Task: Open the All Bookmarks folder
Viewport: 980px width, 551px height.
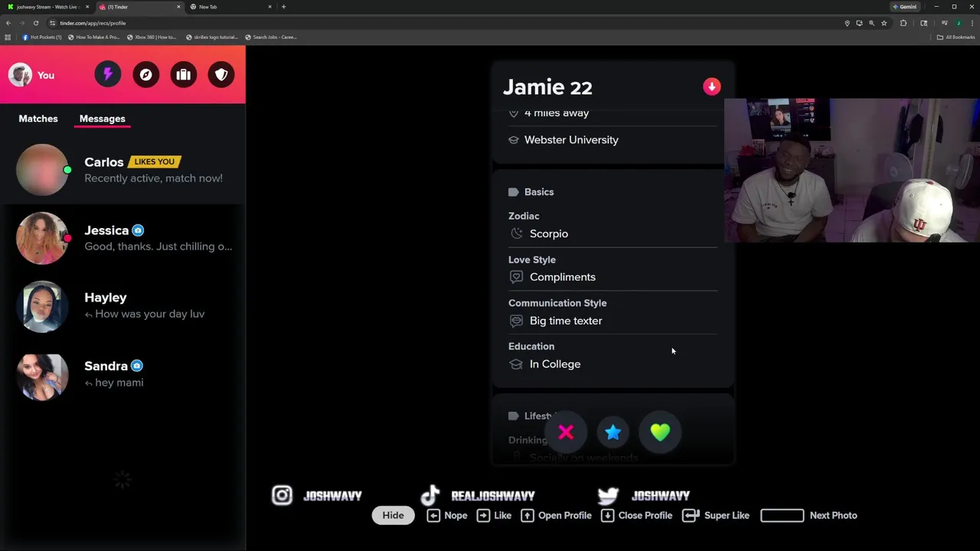Action: click(x=955, y=37)
